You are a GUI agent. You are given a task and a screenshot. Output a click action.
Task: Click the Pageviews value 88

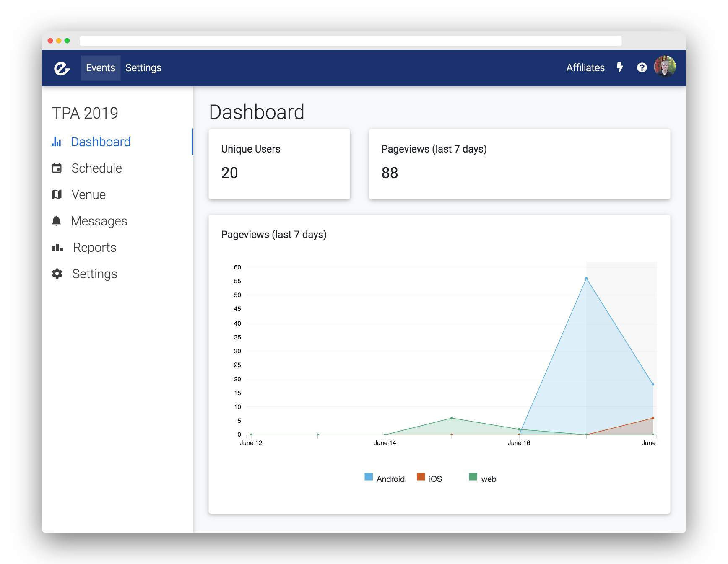click(x=390, y=173)
